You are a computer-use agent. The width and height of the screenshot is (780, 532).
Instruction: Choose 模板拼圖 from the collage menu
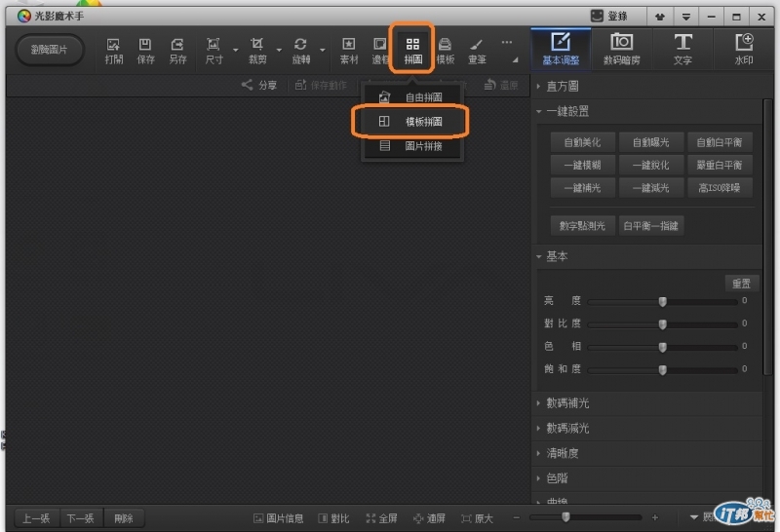(412, 122)
